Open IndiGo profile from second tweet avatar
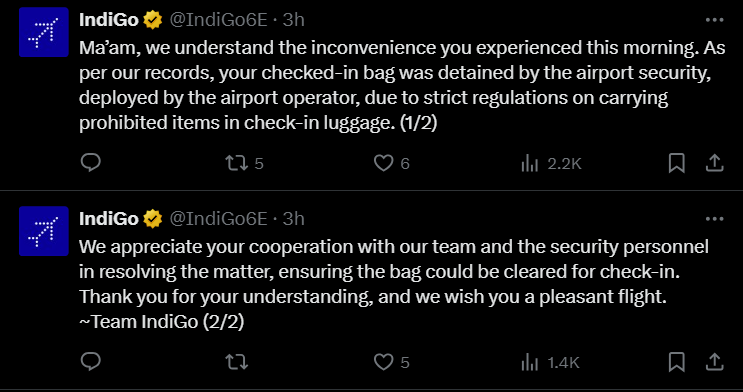This screenshot has width=743, height=392. tap(44, 231)
